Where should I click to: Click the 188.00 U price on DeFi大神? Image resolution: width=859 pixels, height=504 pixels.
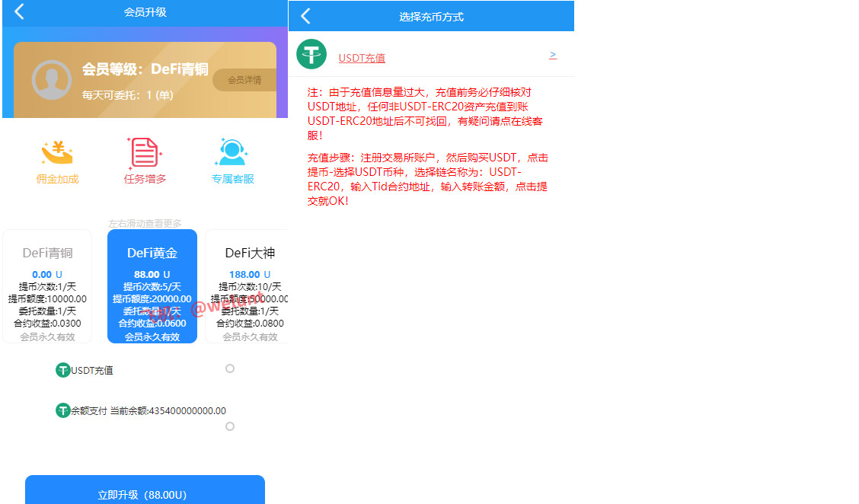[250, 275]
